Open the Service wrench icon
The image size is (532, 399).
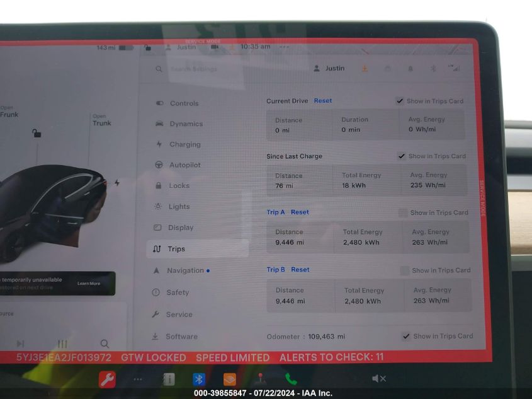[159, 315]
